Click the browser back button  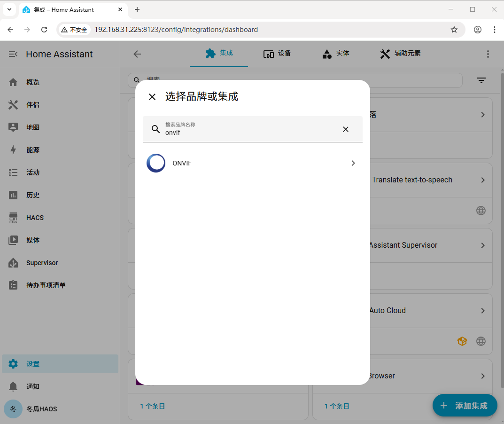10,30
